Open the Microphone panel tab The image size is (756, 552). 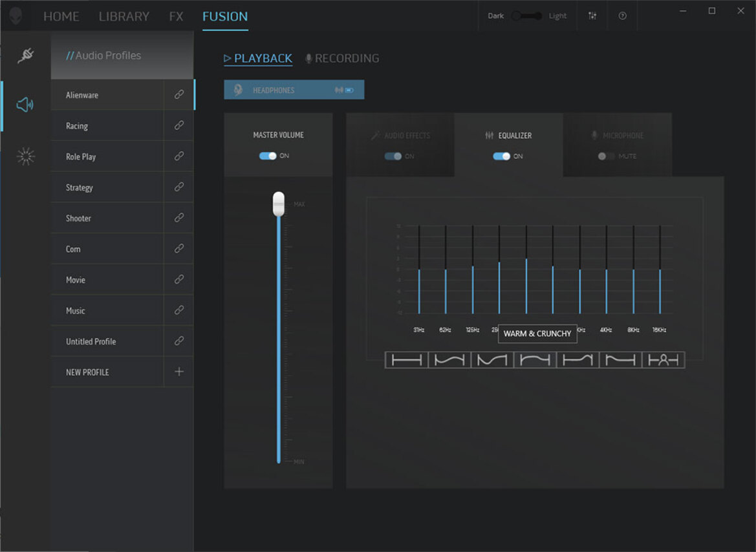pos(618,145)
